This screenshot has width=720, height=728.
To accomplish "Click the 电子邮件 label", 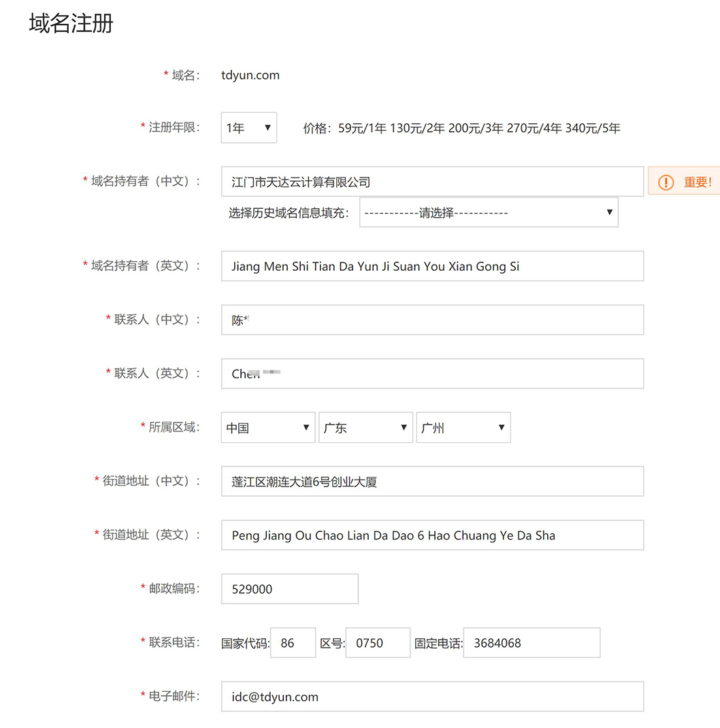I will point(174,697).
